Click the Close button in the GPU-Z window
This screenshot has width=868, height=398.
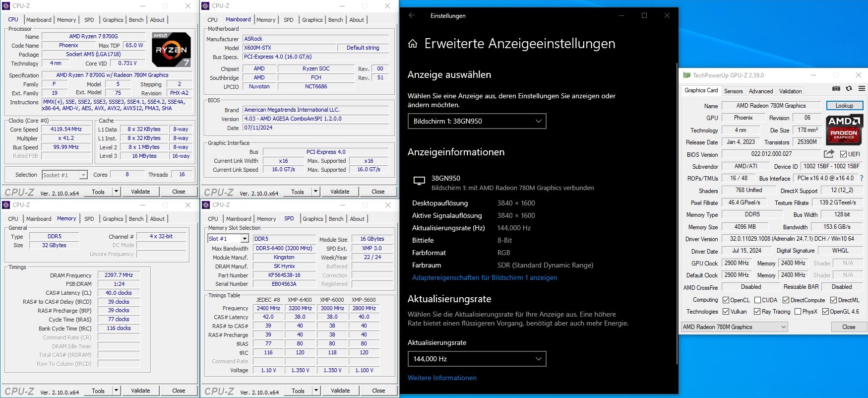849,327
